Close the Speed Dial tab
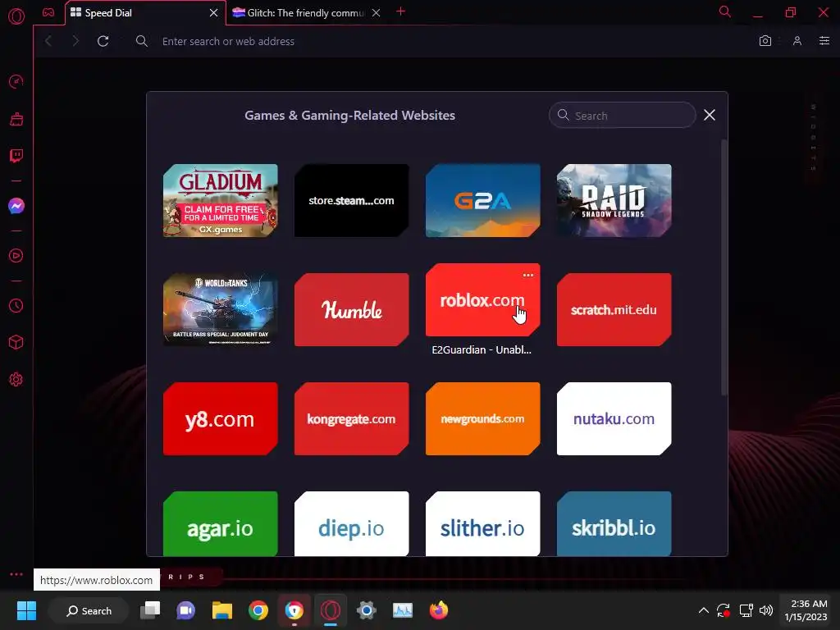The width and height of the screenshot is (840, 630). pos(213,13)
